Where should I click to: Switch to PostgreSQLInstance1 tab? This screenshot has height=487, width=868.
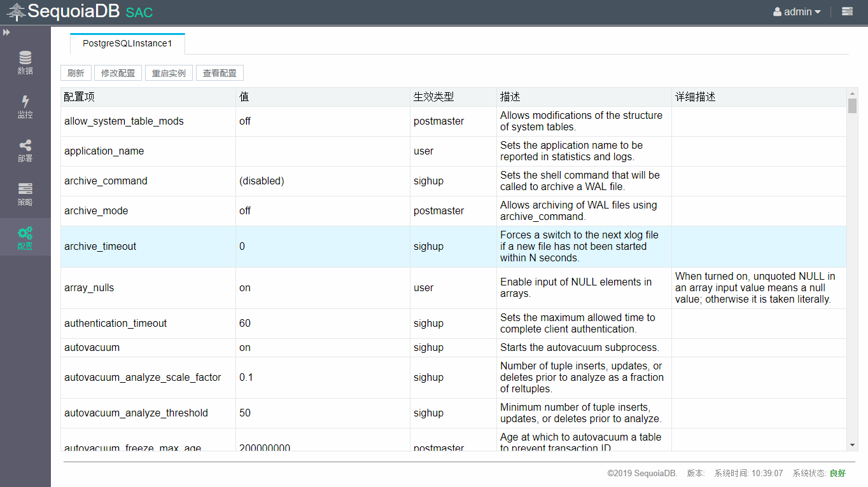tap(127, 43)
